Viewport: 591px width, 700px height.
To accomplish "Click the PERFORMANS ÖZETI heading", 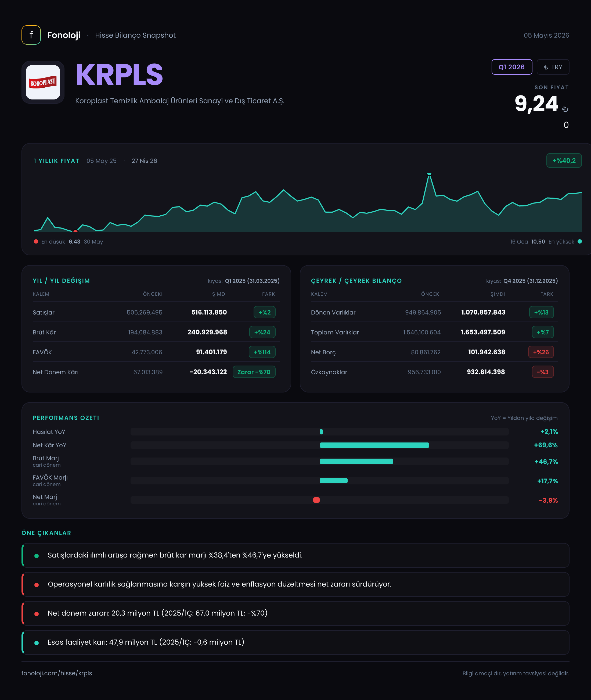I will click(x=66, y=418).
